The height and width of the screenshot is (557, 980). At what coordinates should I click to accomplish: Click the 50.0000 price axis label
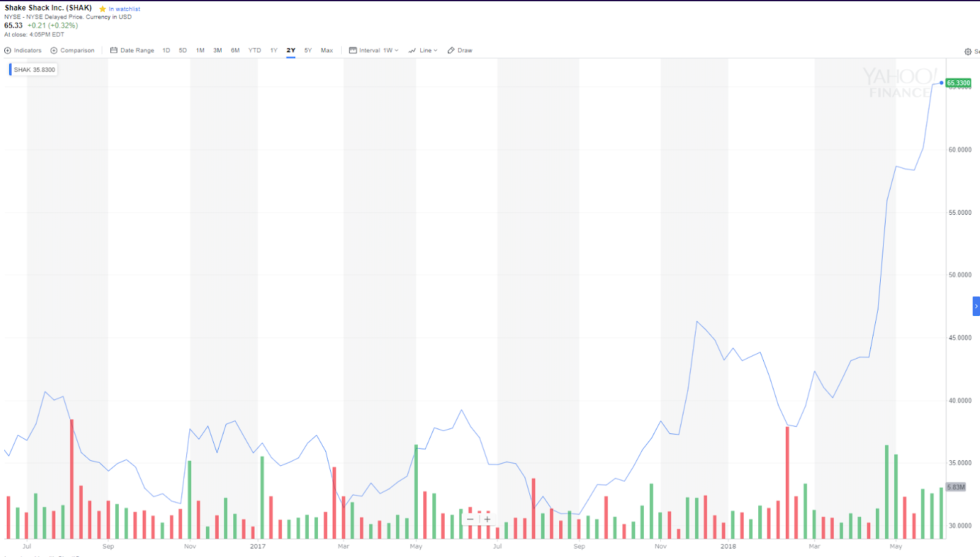click(960, 275)
